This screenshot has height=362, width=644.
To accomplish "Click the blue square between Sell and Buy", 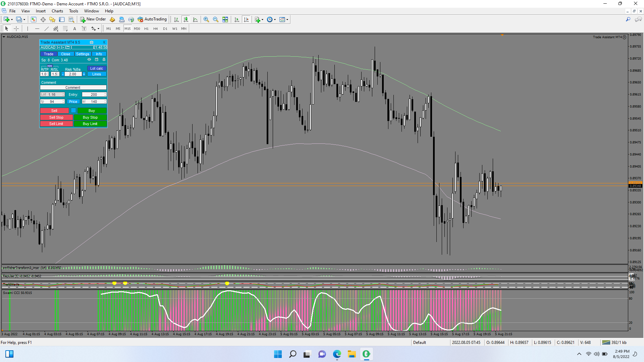I will pyautogui.click(x=73, y=110).
